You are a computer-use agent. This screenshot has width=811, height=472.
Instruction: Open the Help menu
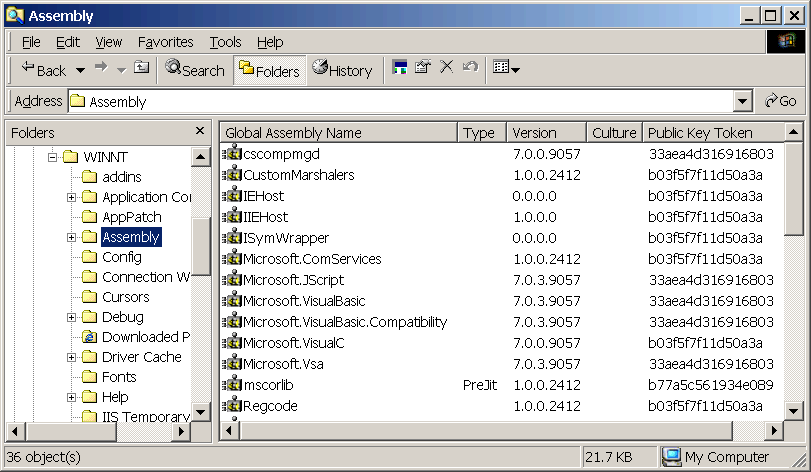(270, 42)
